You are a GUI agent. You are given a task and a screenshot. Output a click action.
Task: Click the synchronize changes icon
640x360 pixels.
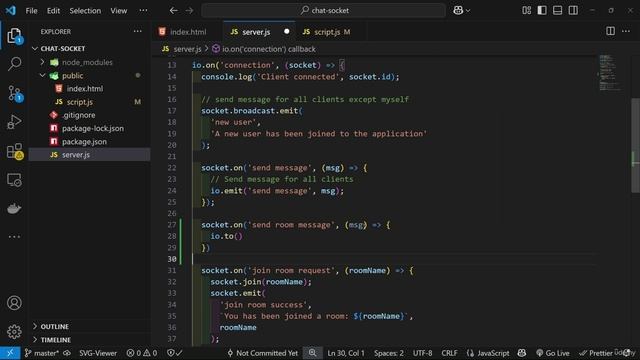tap(67, 353)
